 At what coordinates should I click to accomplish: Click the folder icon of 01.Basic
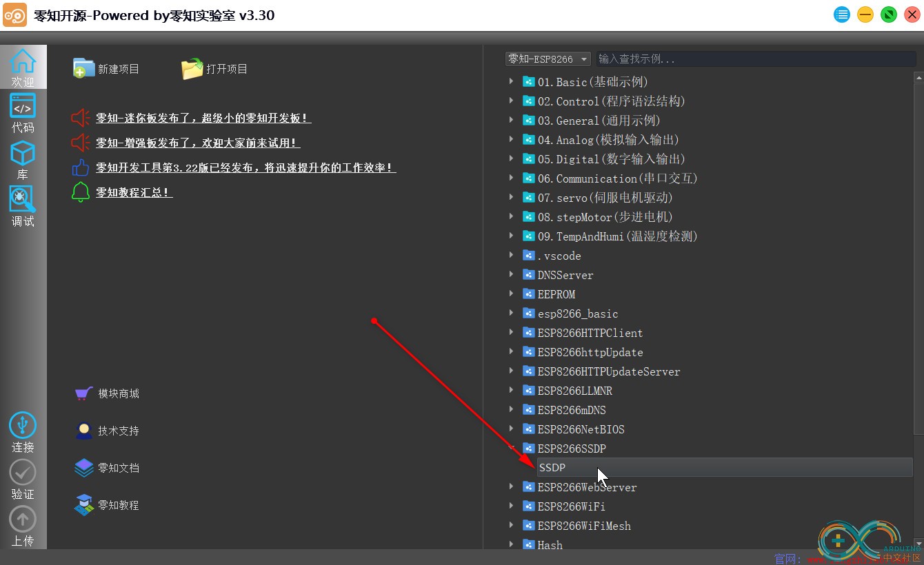coord(529,82)
